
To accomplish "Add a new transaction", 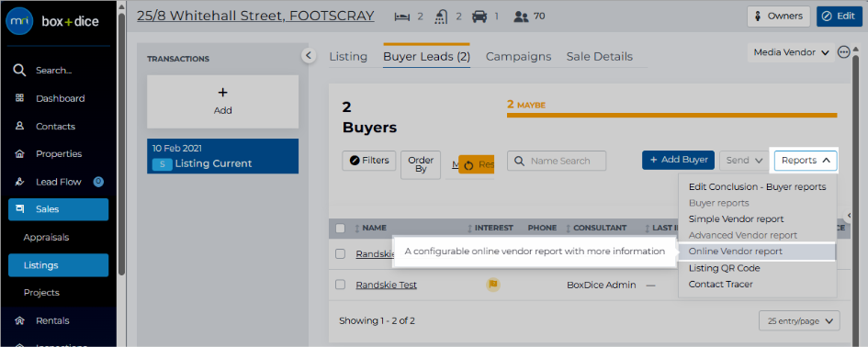I will (222, 101).
